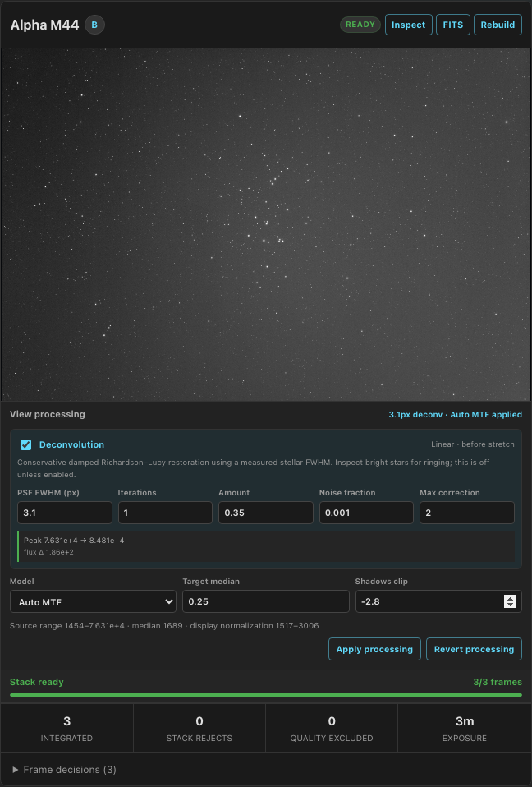Click the 'flux Δ 1.86e+2' readout

pos(48,552)
